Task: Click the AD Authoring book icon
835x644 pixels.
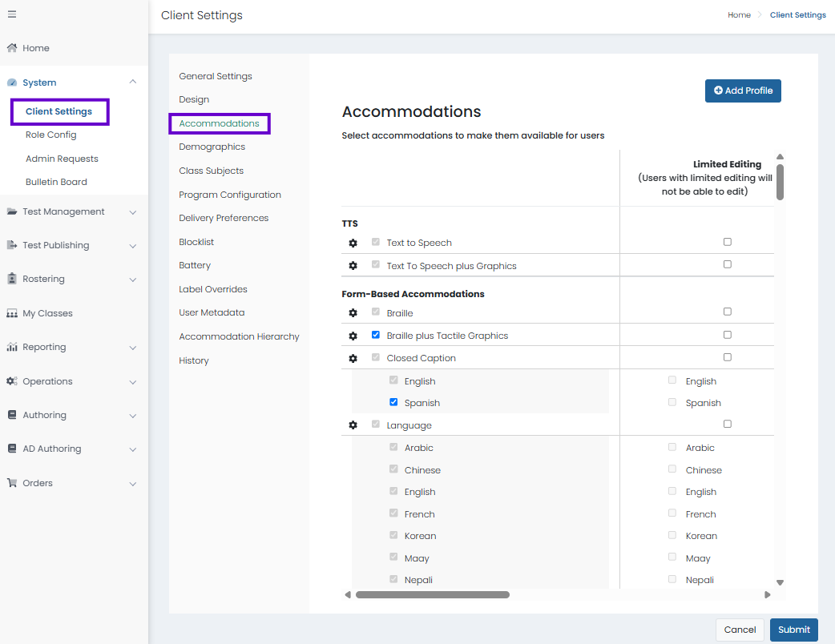Action: pyautogui.click(x=12, y=448)
